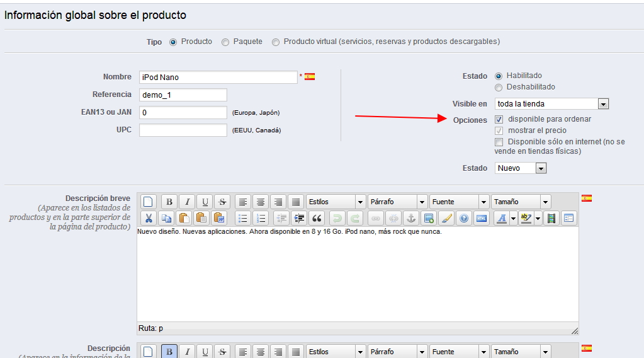Click the Paste from Word icon
Image resolution: width=644 pixels, height=358 pixels.
click(219, 218)
